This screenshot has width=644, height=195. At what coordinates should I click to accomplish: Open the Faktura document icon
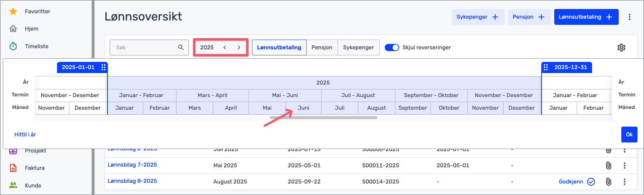[x=13, y=168]
